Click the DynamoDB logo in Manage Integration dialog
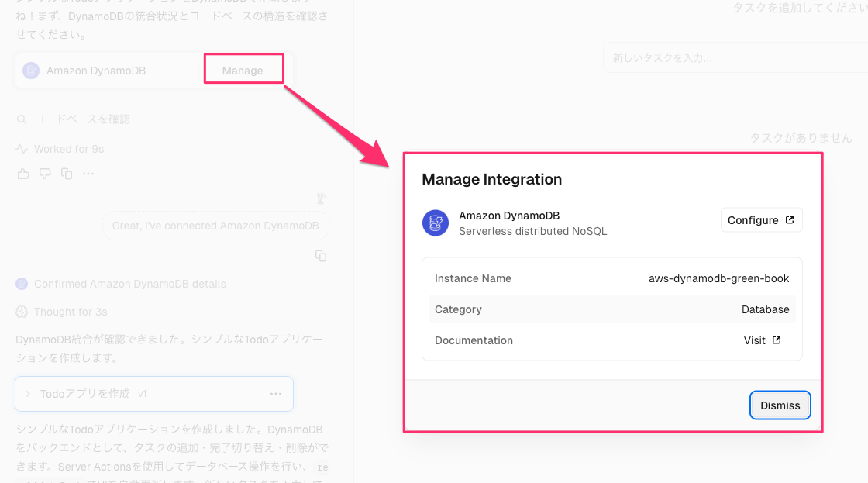This screenshot has width=868, height=483. click(436, 223)
